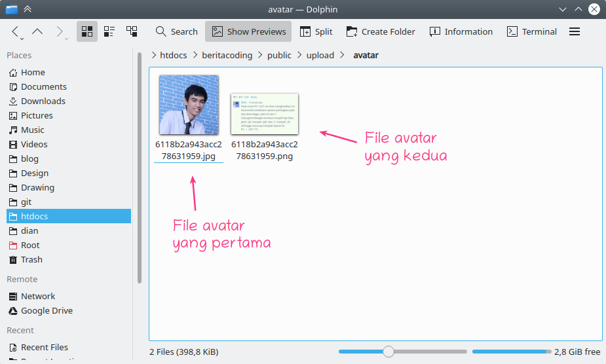Minimize the Dolphin window

(563, 9)
